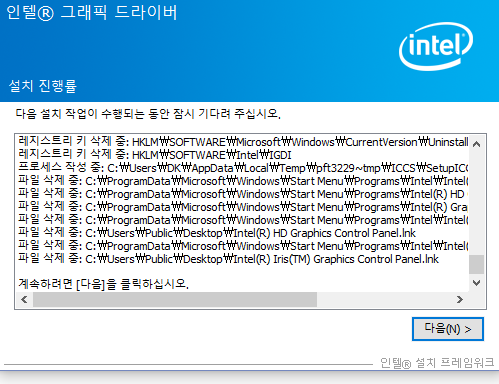499x384 pixels.
Task: Click the Intel logo in the header
Action: [x=436, y=46]
